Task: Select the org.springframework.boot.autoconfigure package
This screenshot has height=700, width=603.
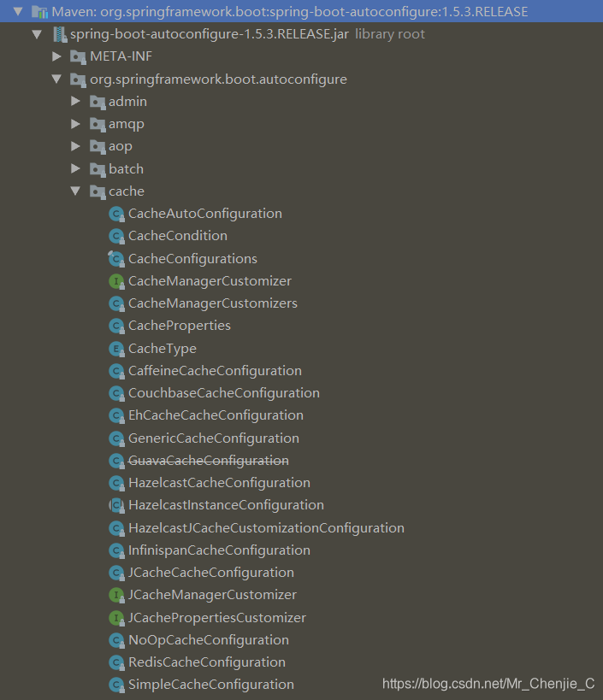Action: pyautogui.click(x=218, y=79)
